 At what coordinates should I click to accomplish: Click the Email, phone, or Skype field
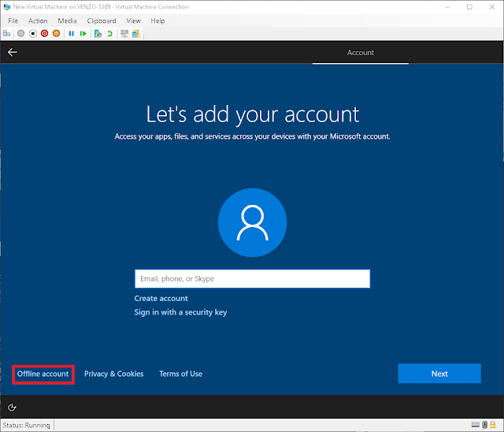point(252,278)
